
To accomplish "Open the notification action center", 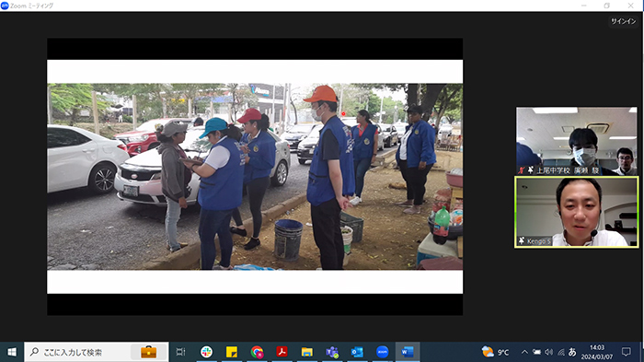I will (x=626, y=352).
